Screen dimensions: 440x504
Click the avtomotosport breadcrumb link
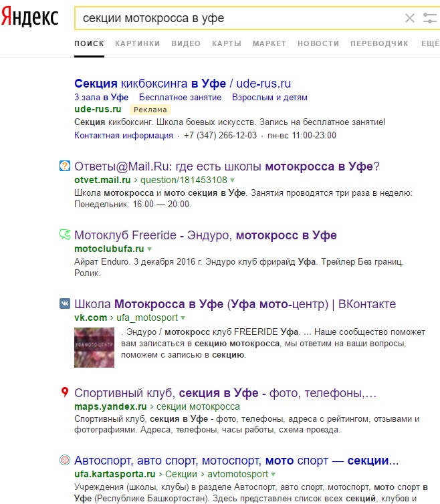tap(237, 474)
